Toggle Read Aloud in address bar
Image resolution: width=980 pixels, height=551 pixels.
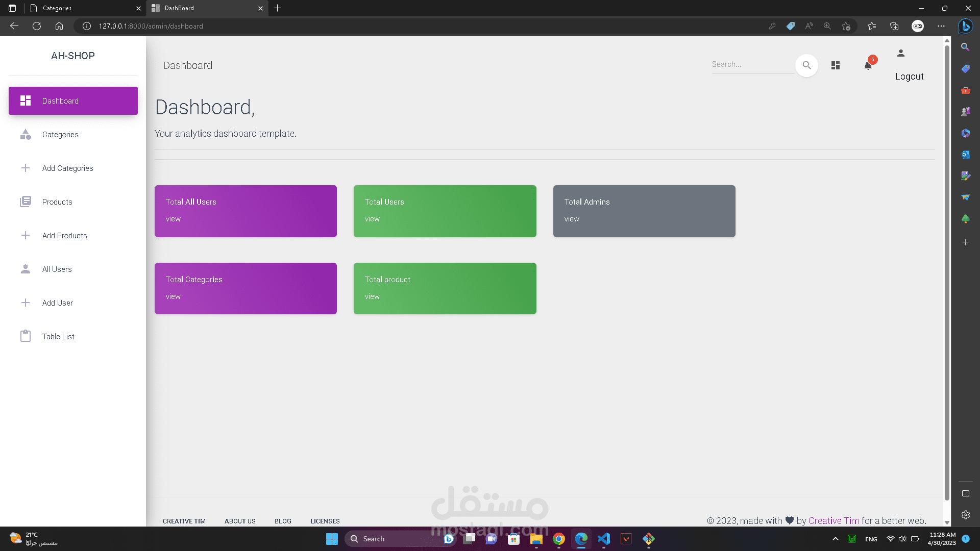[x=809, y=26]
